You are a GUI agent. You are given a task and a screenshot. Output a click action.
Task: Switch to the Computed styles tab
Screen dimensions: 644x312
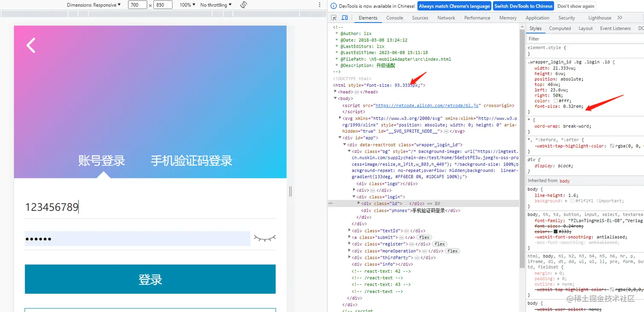(560, 28)
